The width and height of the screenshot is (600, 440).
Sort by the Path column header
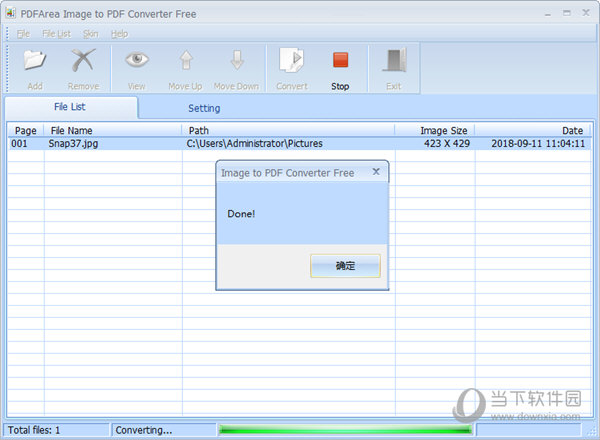(x=288, y=130)
